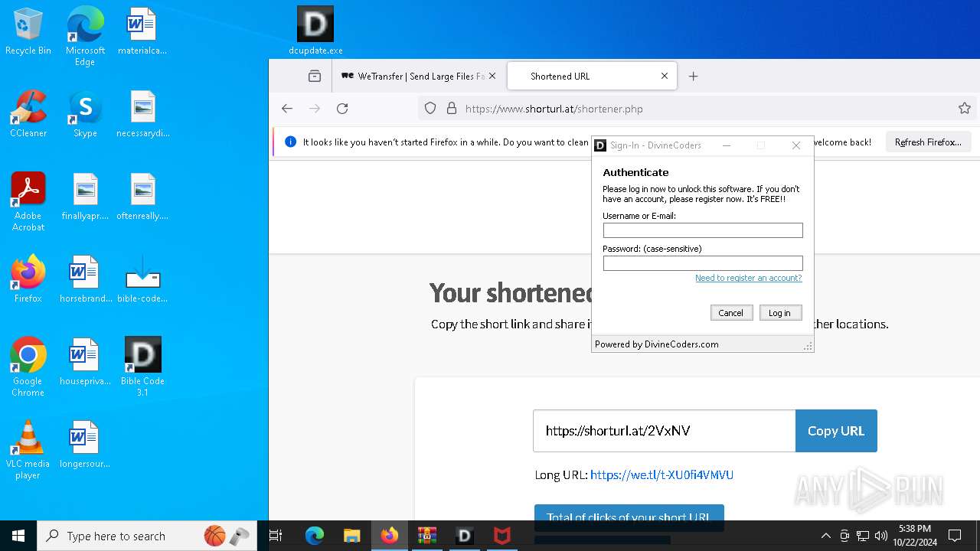
Task: Close the Shortened URL tab
Action: (x=665, y=76)
